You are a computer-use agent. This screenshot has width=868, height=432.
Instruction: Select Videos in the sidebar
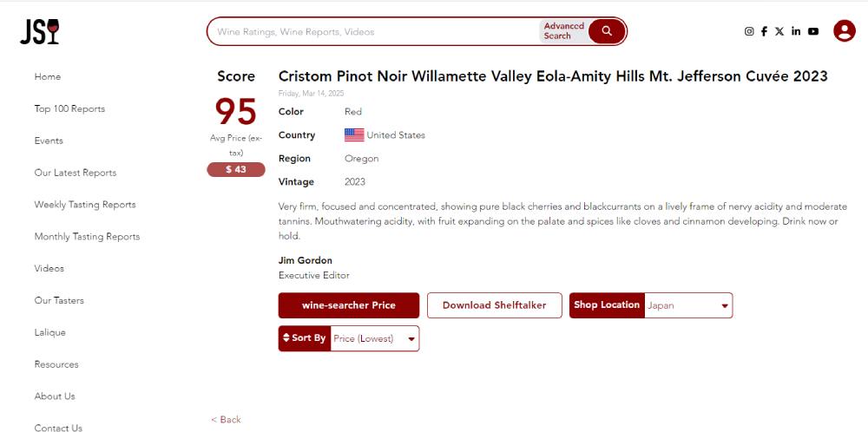coord(49,268)
